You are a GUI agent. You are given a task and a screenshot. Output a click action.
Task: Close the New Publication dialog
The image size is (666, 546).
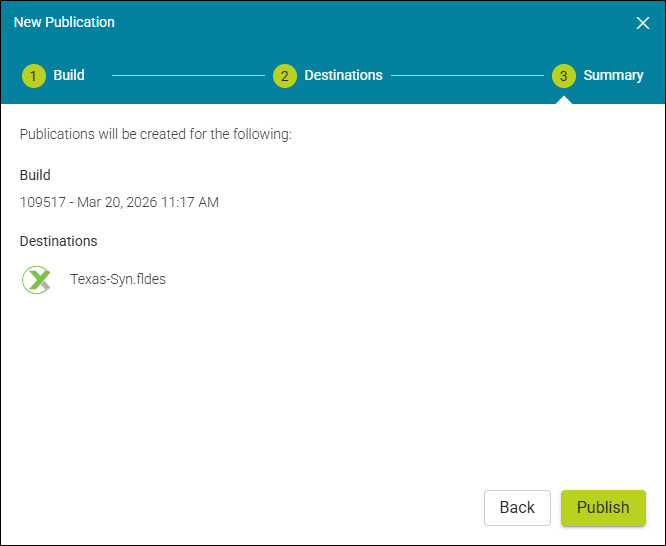coord(643,23)
